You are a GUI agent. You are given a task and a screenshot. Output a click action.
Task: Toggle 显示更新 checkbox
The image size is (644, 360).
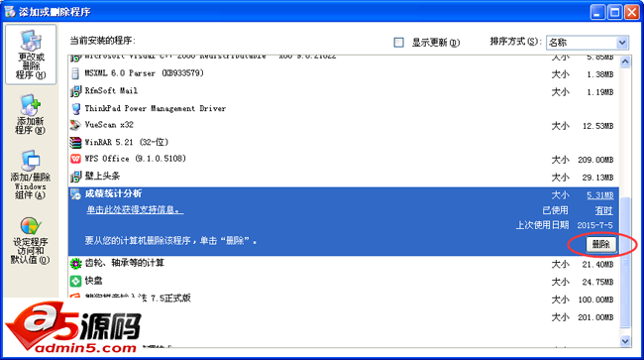tap(398, 43)
